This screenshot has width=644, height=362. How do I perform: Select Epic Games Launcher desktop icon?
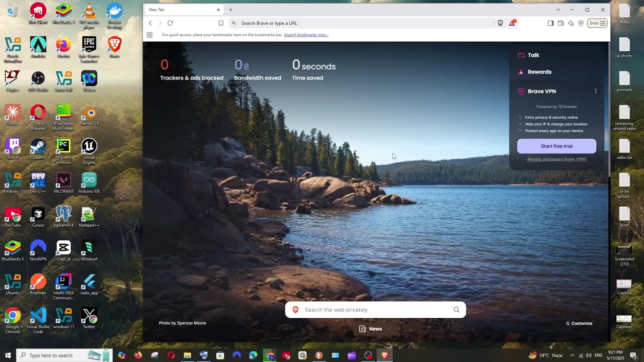89,50
